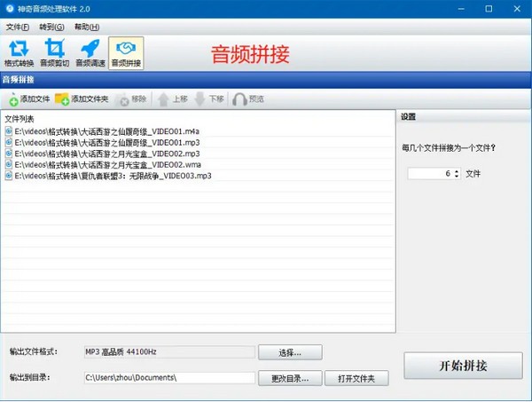Open the 文件(F) menu

coord(18,27)
